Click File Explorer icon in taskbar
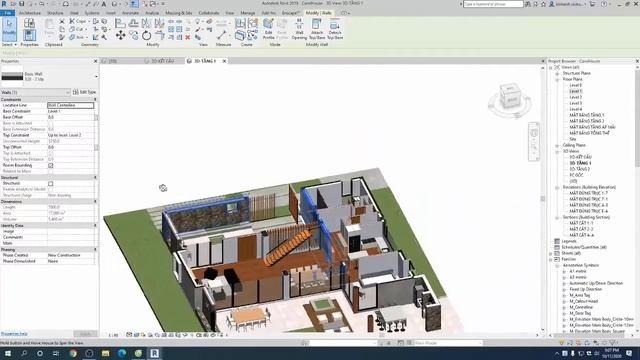The width and height of the screenshot is (640, 360). coord(105,353)
